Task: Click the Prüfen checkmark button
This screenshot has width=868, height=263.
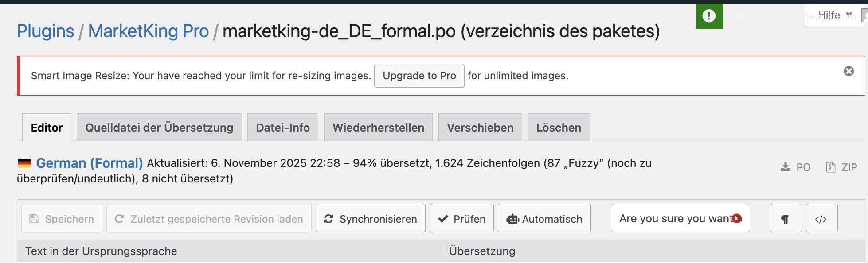Action: pyautogui.click(x=461, y=219)
